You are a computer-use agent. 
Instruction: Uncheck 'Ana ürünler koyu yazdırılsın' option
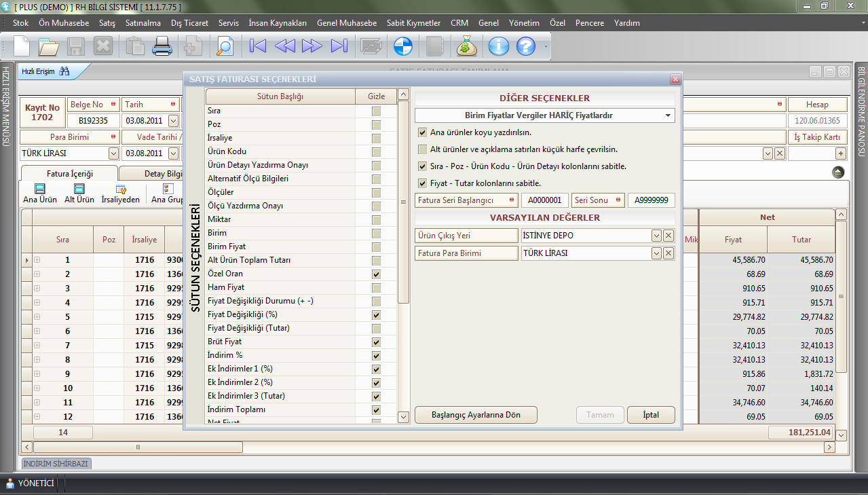click(x=423, y=132)
